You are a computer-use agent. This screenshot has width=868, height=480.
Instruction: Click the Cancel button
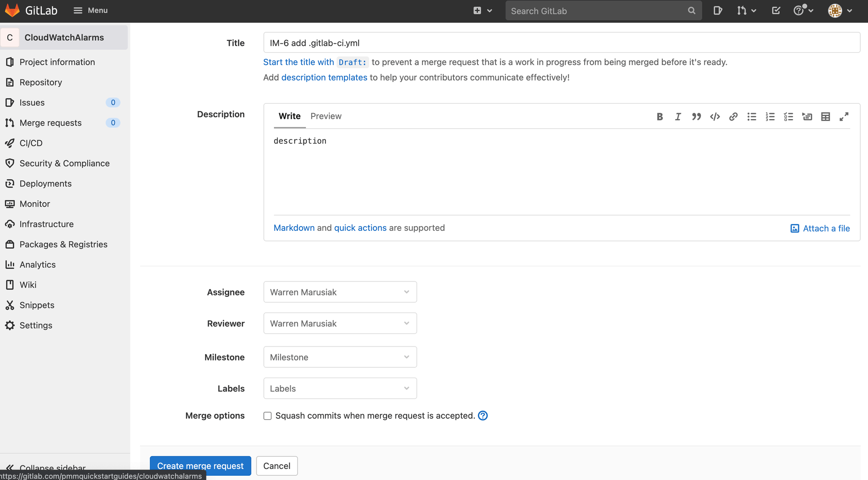pyautogui.click(x=276, y=466)
